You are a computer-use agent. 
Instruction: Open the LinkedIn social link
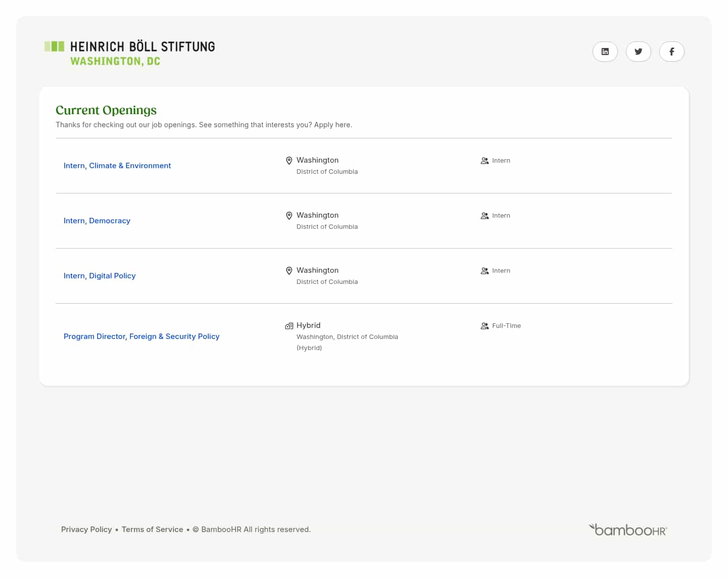point(605,52)
